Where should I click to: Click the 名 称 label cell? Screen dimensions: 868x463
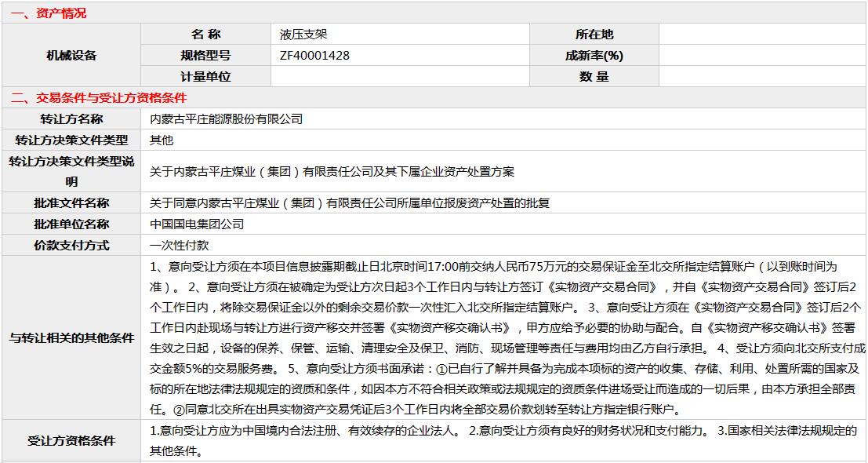point(206,35)
